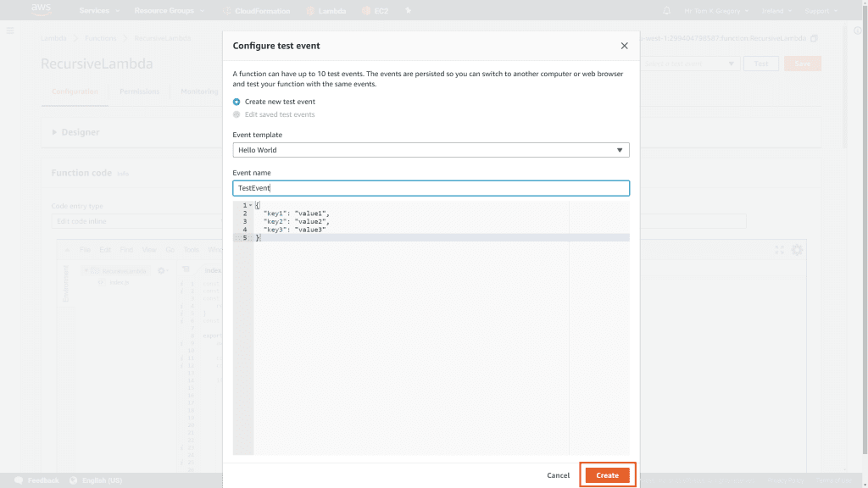This screenshot has width=868, height=488.
Task: Open the hamburger side navigation menu
Action: [x=10, y=30]
